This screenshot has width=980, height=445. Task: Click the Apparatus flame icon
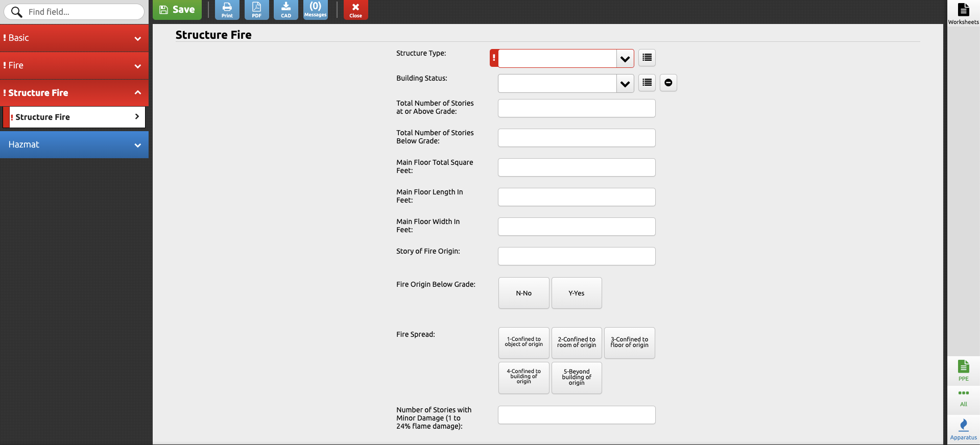point(963,429)
